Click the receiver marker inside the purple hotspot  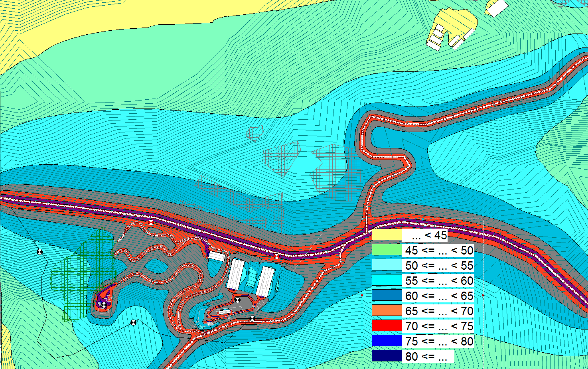[x=104, y=305]
